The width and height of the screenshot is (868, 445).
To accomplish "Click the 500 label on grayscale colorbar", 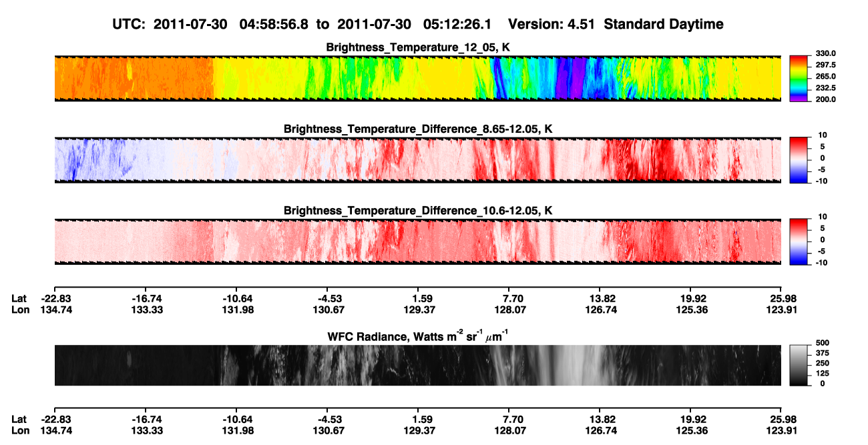I will pyautogui.click(x=822, y=343).
